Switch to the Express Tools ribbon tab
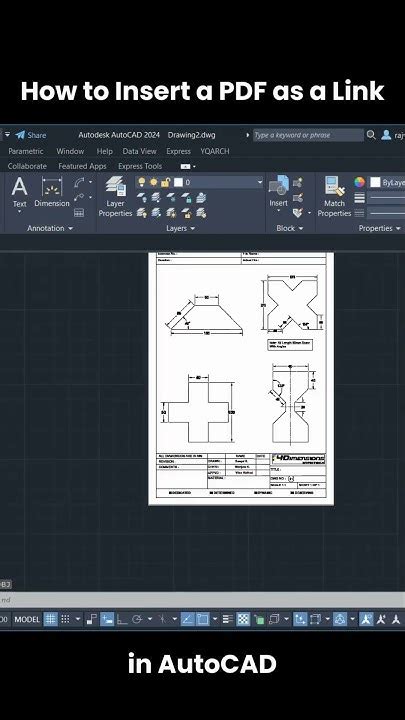Viewport: 405px width, 720px height. (x=140, y=166)
